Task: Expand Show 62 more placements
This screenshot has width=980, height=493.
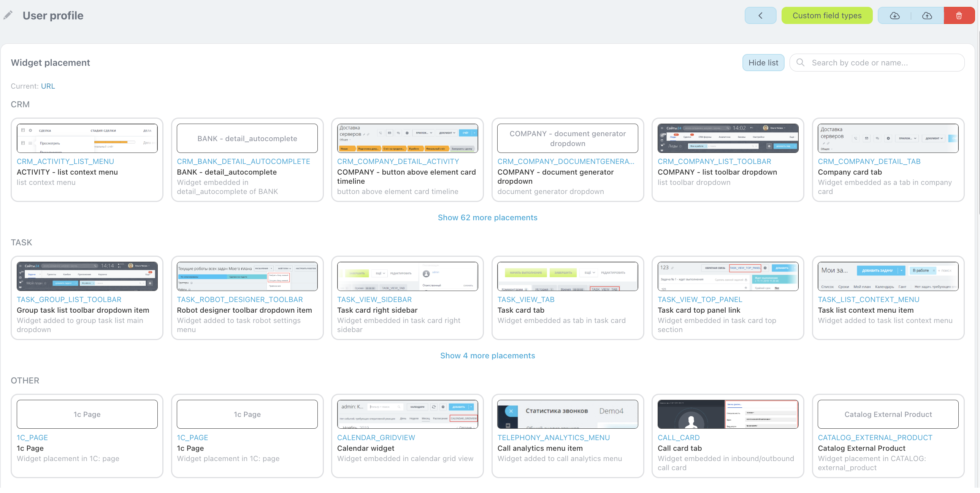Action: (487, 217)
